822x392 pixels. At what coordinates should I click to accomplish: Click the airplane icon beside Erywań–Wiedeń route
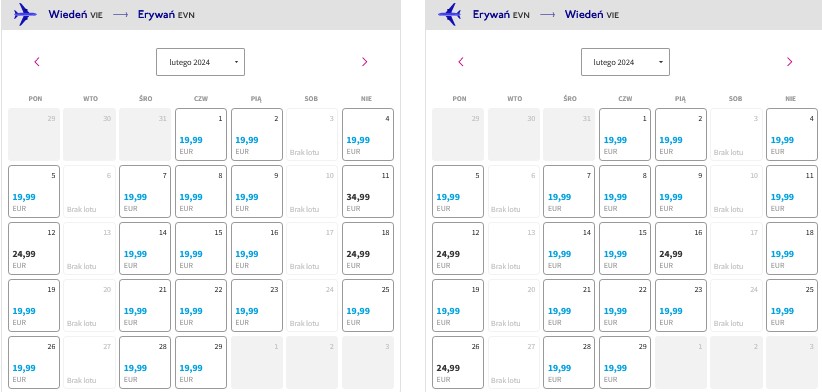click(449, 14)
